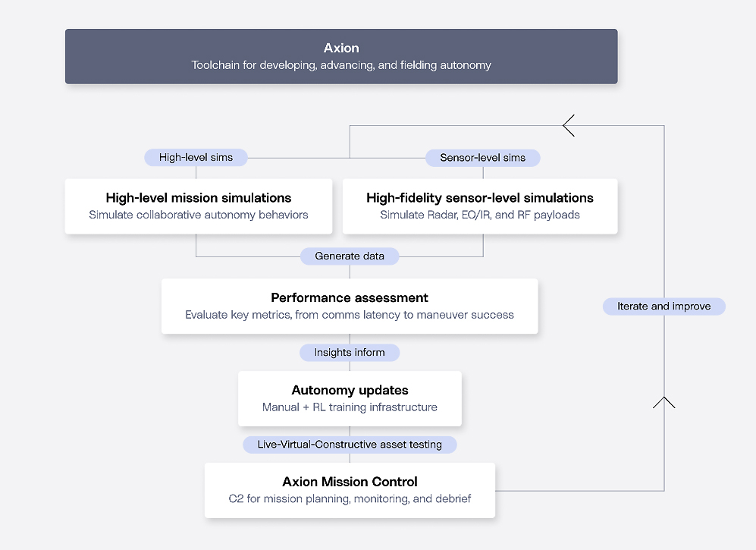Select the Evaluate key metrics description text
The image size is (756, 550).
[x=350, y=315]
